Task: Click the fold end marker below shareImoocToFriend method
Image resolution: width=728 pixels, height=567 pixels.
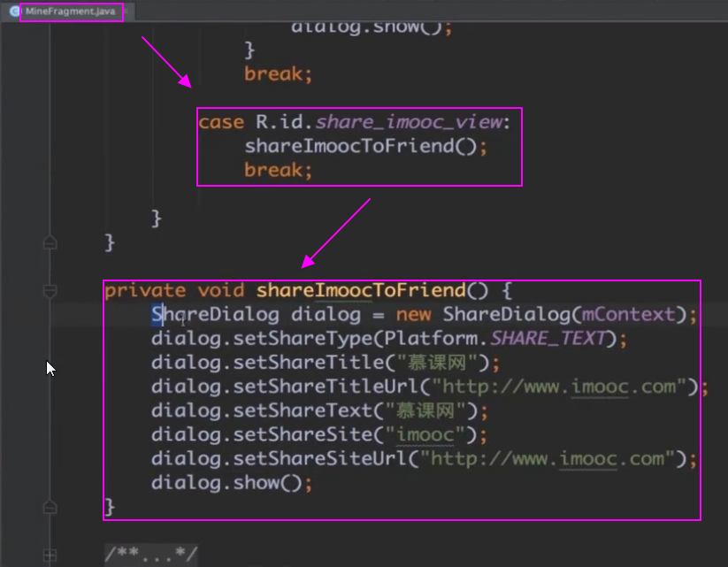Action: point(50,507)
